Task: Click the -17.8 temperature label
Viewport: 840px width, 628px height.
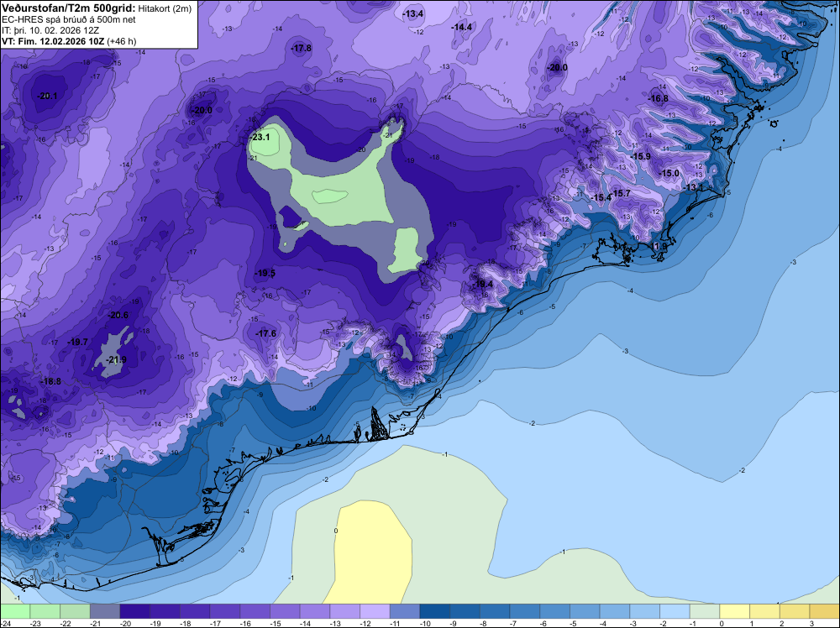Action: (301, 48)
